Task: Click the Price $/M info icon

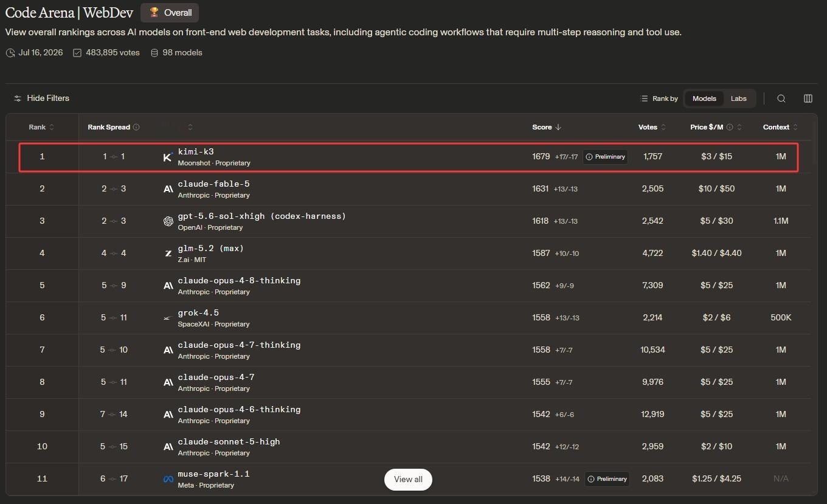Action: 730,127
